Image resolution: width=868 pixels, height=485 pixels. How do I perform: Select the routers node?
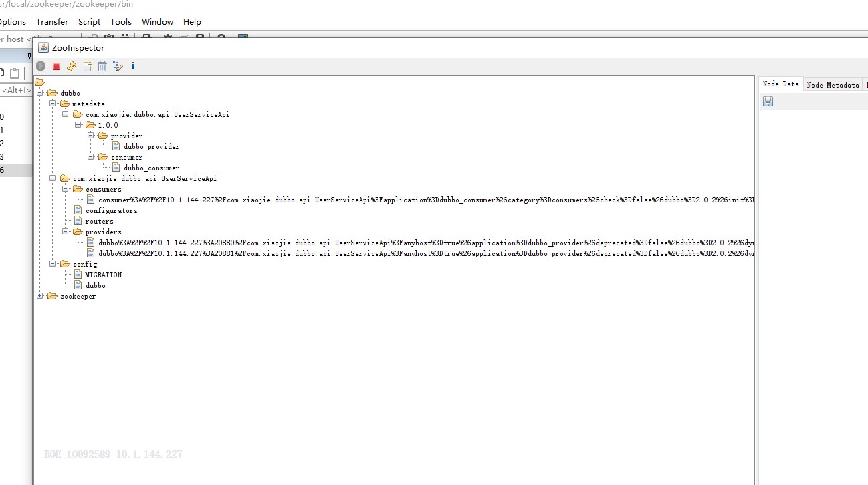click(x=100, y=221)
